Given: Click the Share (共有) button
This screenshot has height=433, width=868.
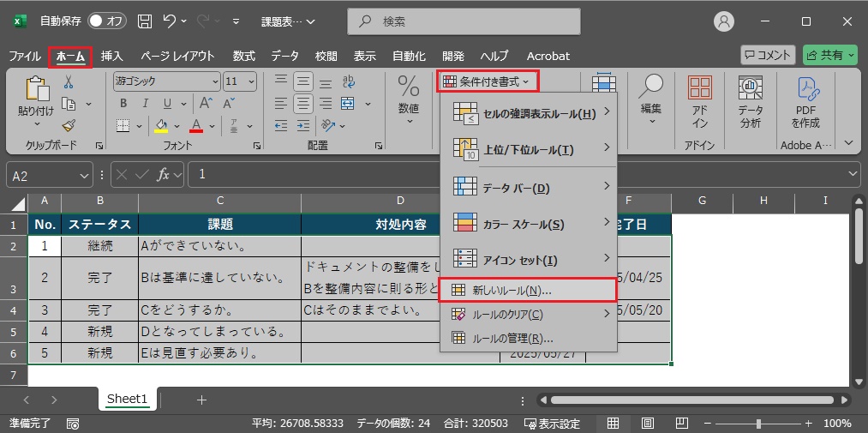Looking at the screenshot, I should 829,56.
